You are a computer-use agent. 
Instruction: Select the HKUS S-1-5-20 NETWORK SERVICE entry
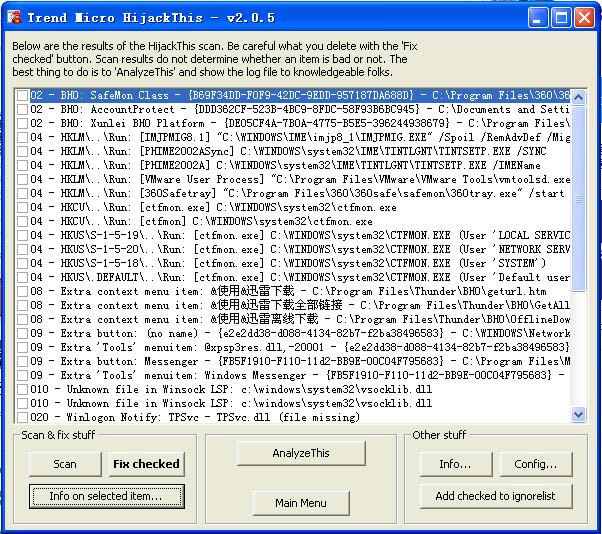coord(300,250)
